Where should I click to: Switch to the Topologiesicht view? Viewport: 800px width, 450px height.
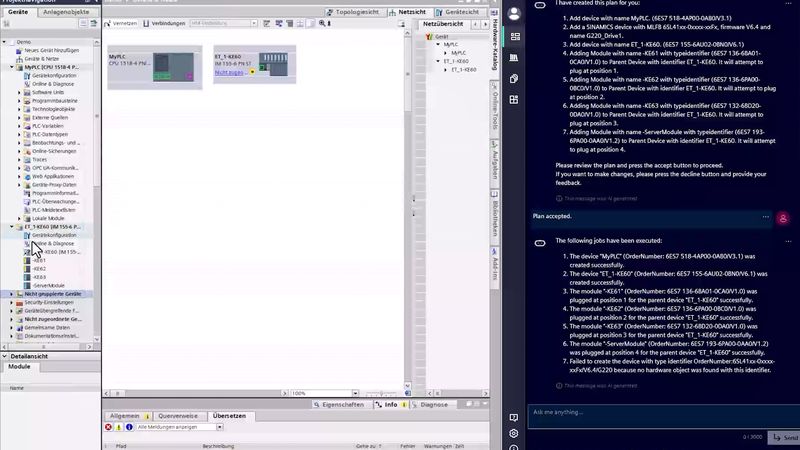click(353, 12)
